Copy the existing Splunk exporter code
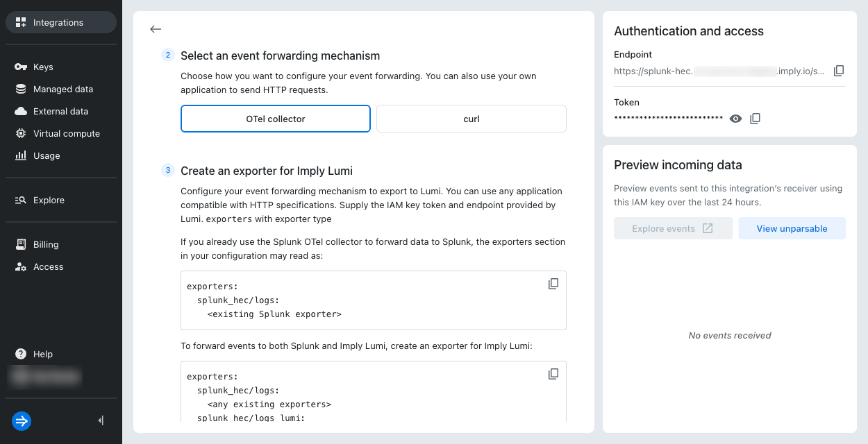The image size is (868, 444). (x=553, y=284)
